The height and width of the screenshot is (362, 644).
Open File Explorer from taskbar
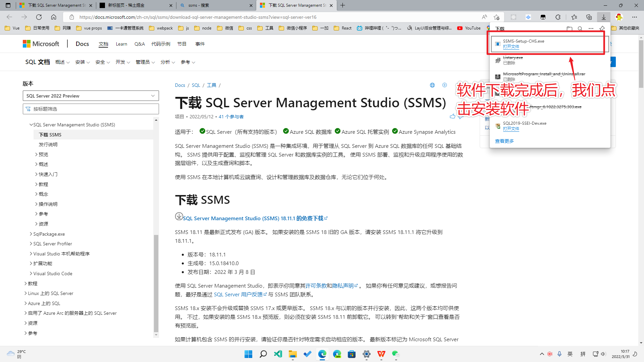(x=293, y=354)
